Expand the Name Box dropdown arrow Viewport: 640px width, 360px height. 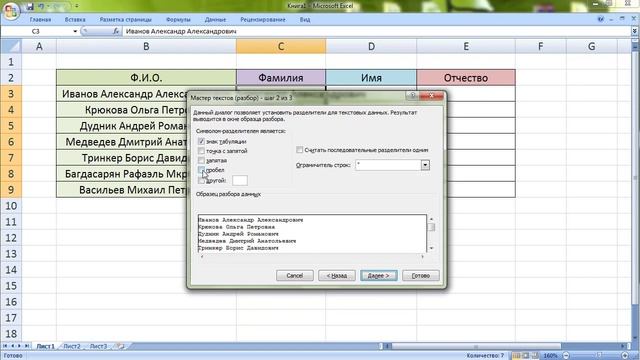point(75,31)
